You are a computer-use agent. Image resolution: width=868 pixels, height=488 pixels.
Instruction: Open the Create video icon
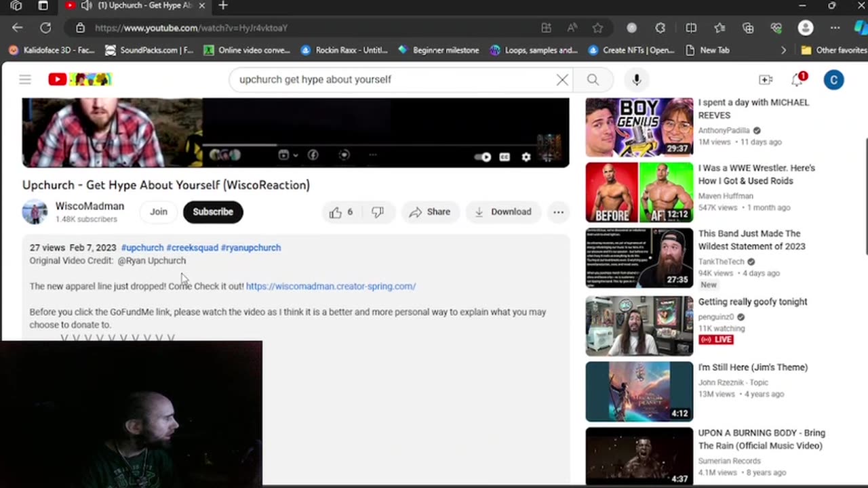[766, 79]
